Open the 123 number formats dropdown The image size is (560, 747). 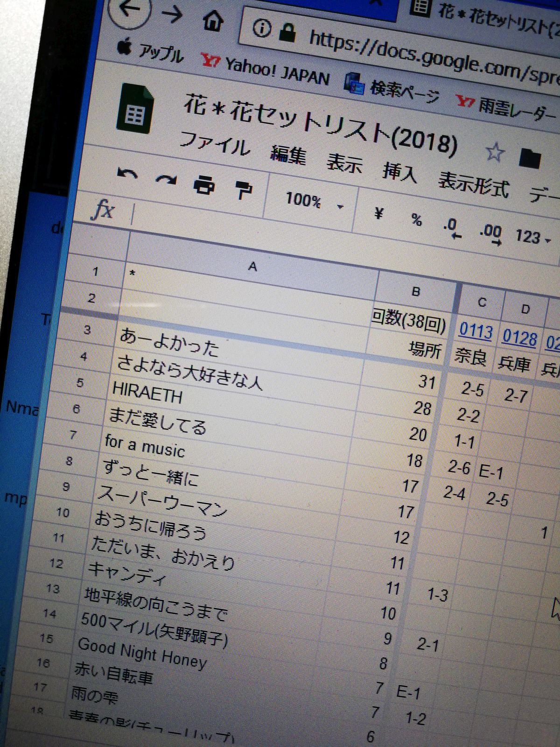point(533,237)
